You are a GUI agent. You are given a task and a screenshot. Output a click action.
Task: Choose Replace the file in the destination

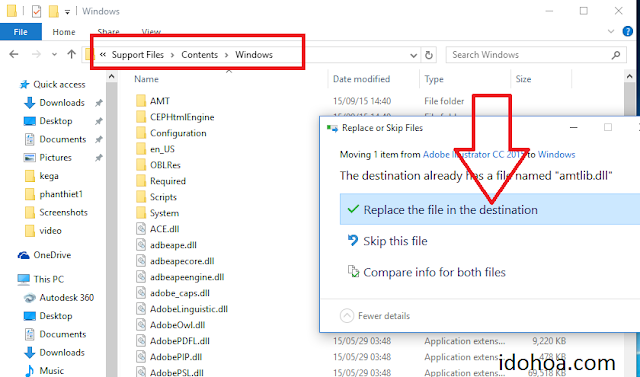click(x=490, y=210)
